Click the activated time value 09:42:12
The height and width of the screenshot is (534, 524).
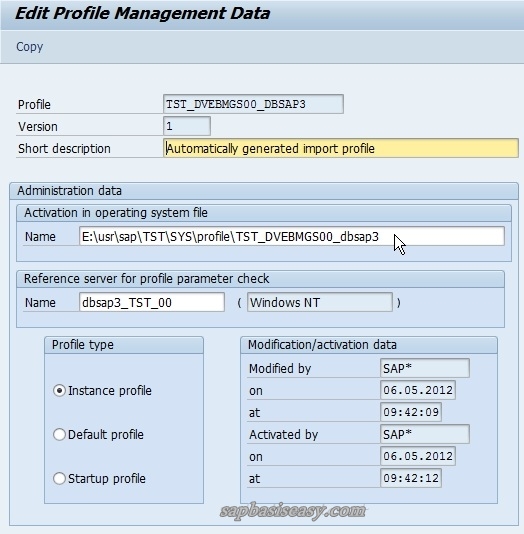pos(411,478)
